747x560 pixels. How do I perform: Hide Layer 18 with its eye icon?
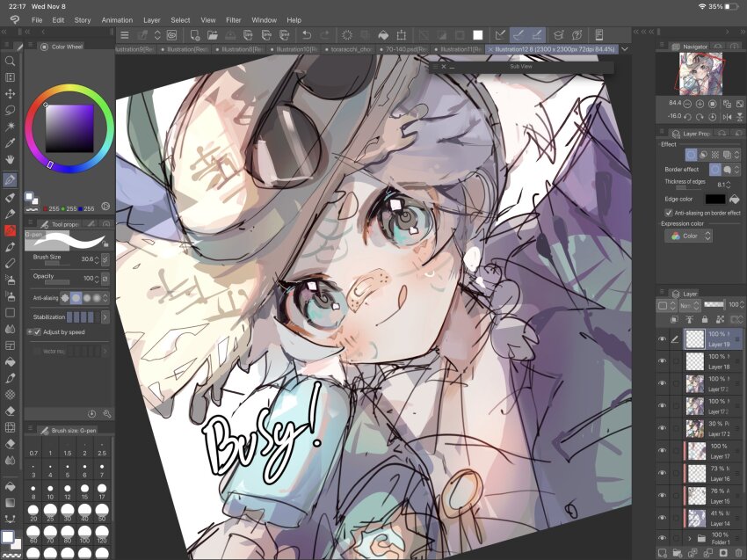662,361
